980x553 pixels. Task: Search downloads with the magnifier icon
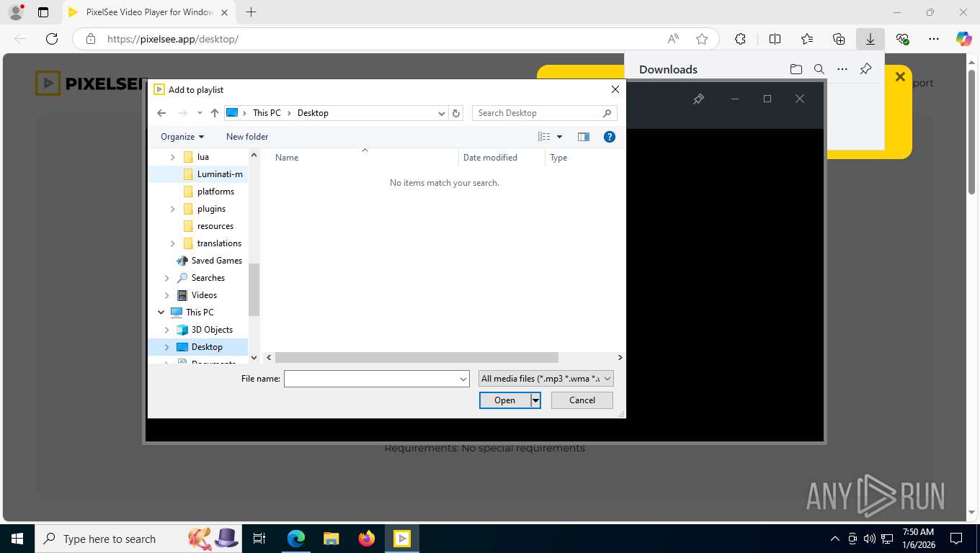819,69
